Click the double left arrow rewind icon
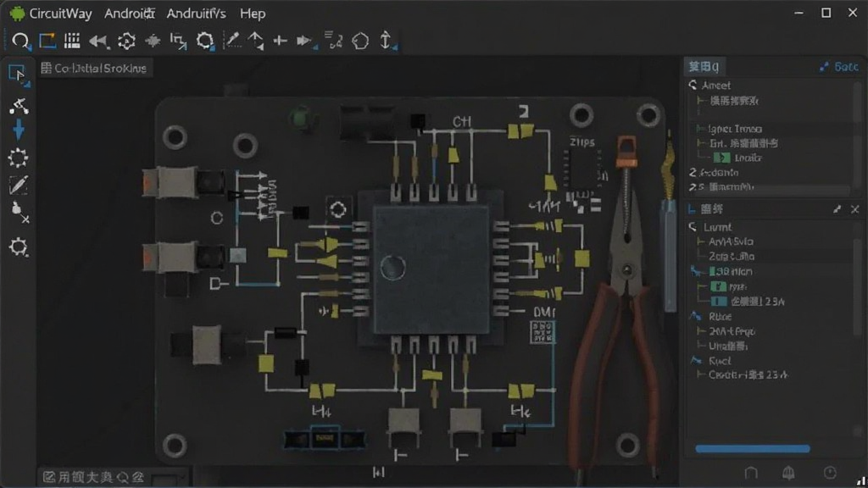 pyautogui.click(x=98, y=42)
